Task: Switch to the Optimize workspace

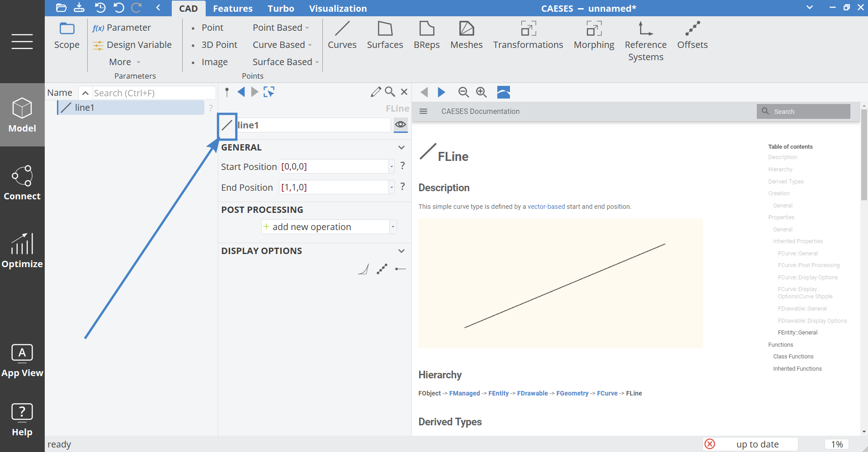Action: point(22,250)
